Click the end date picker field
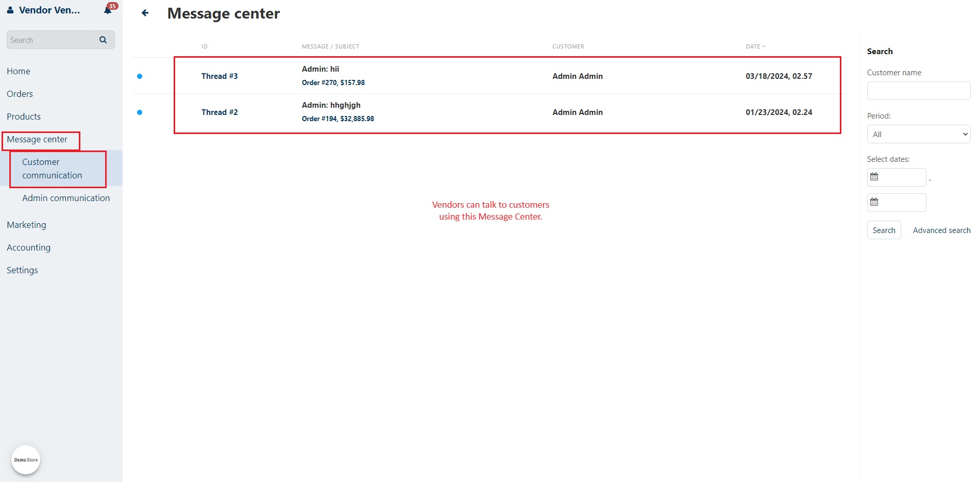Screen dimensions: 980x482 click(897, 203)
